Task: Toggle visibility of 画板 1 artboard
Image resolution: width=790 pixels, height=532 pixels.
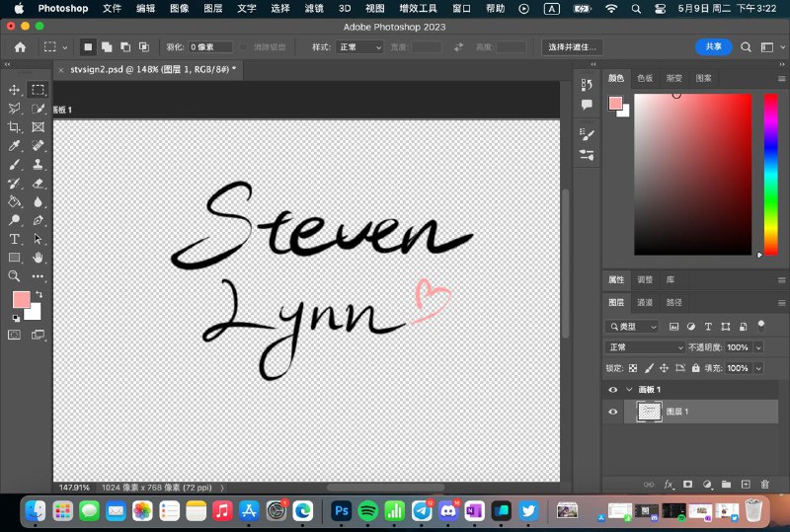Action: click(613, 390)
